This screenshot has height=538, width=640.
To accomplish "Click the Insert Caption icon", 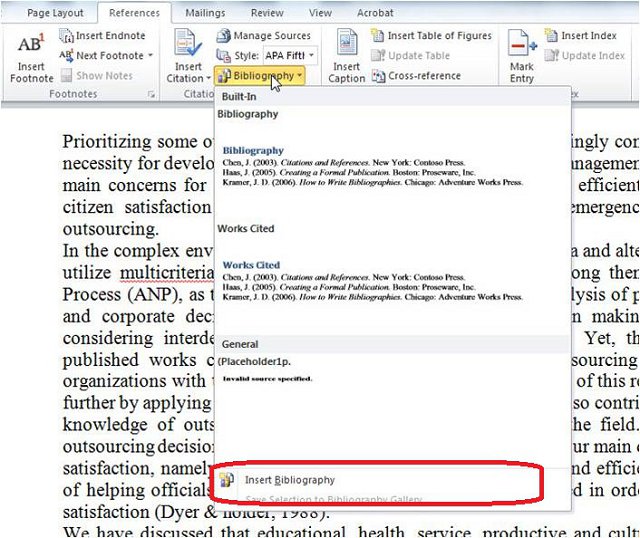I will coord(346,46).
